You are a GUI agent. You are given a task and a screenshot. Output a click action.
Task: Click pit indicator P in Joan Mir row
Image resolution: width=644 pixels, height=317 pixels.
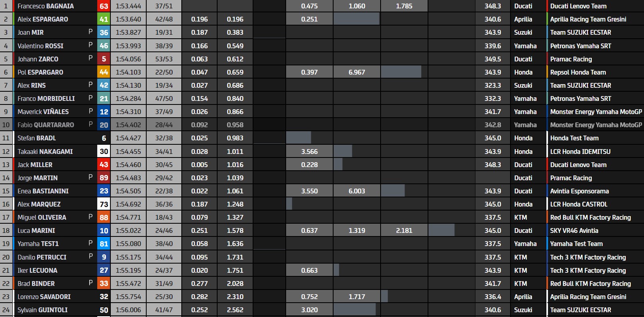(90, 32)
